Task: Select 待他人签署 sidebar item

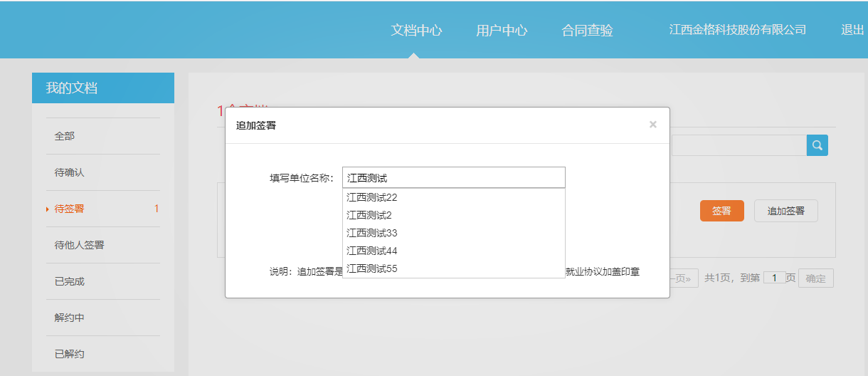Action: click(80, 245)
